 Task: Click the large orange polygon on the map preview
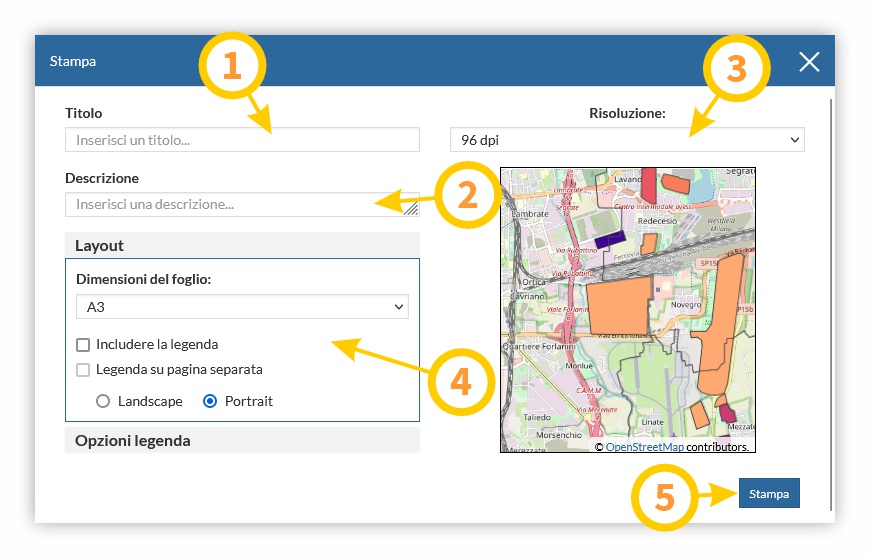coord(617,308)
